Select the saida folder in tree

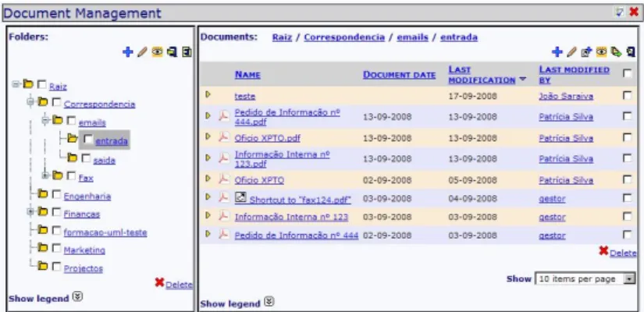pyautogui.click(x=105, y=161)
